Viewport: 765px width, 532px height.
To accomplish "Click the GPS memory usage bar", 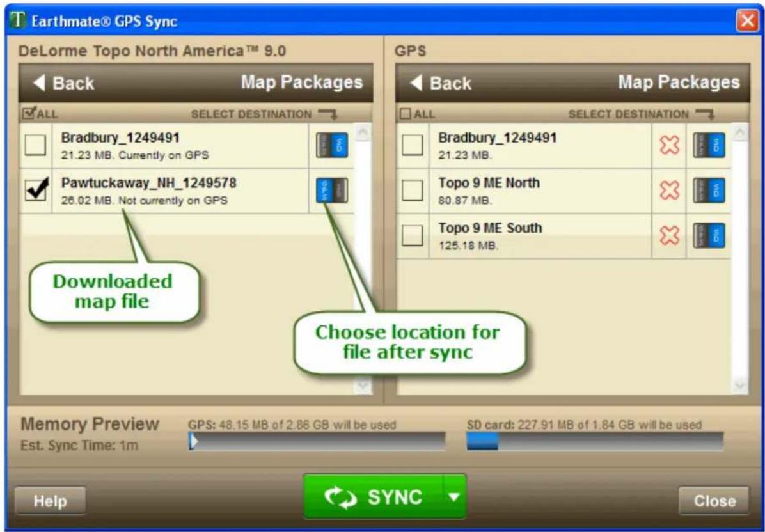I will point(317,441).
